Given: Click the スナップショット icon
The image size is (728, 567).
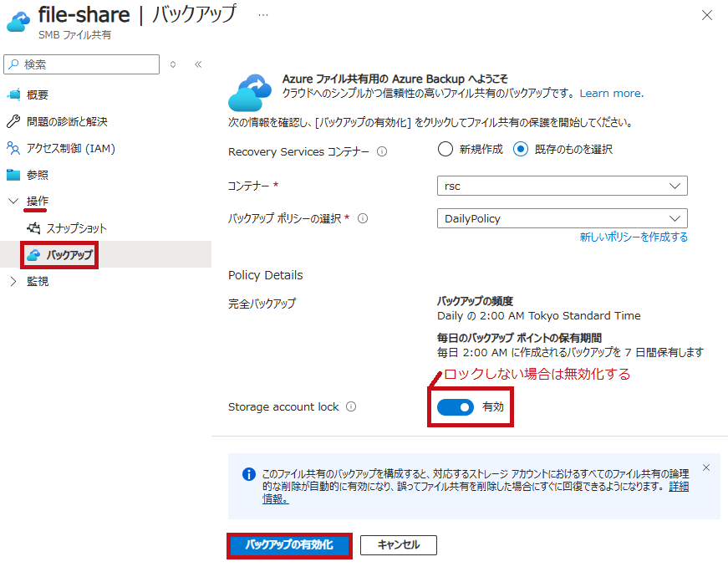Looking at the screenshot, I should tap(33, 228).
